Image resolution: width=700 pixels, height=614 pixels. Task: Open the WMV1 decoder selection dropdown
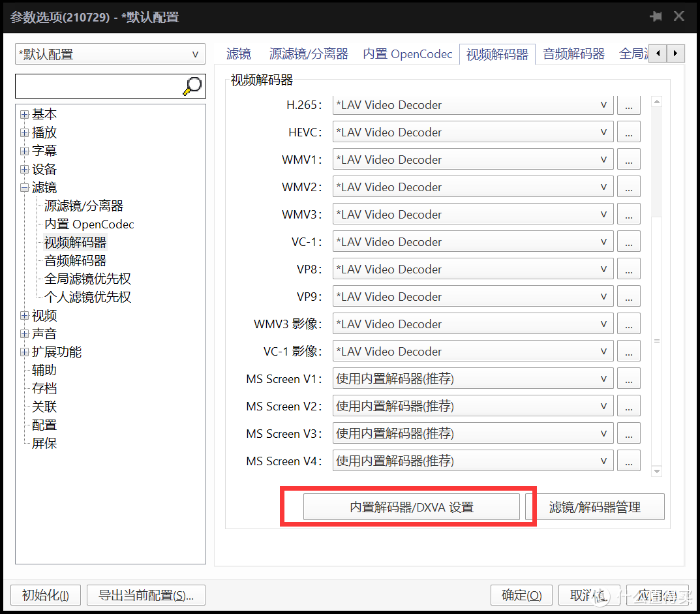[x=603, y=159]
